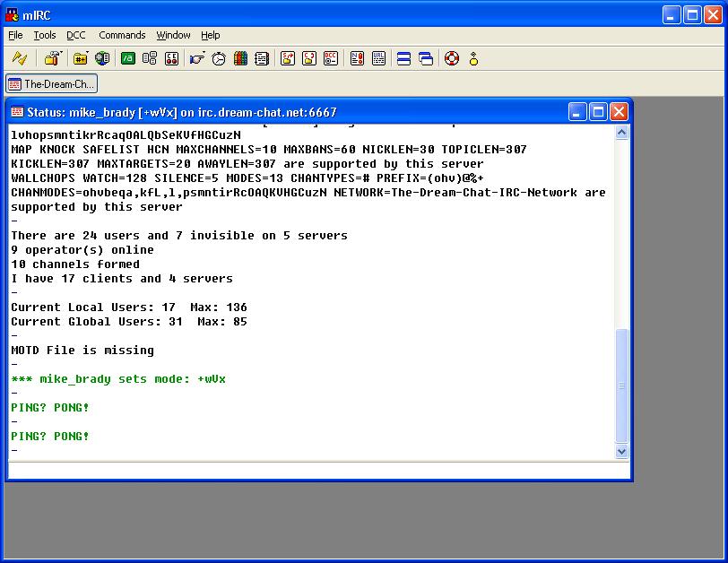Screen dimensions: 728x563
Task: Open the DCC menu
Action: (75, 35)
